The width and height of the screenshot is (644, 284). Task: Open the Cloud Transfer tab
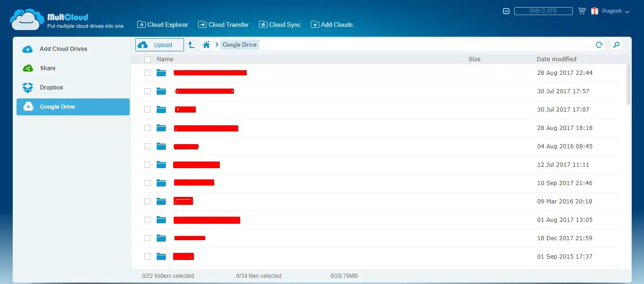pos(224,24)
